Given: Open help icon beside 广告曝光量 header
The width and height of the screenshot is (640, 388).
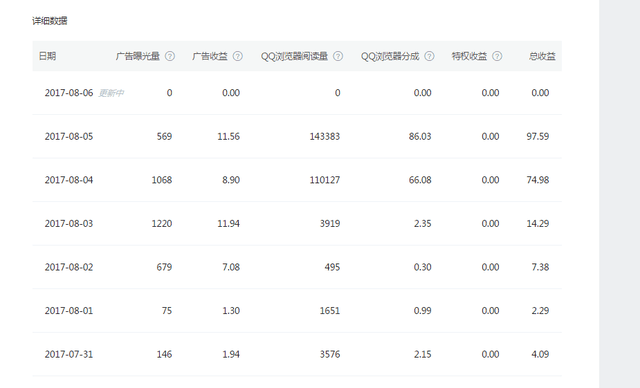Looking at the screenshot, I should [x=170, y=56].
